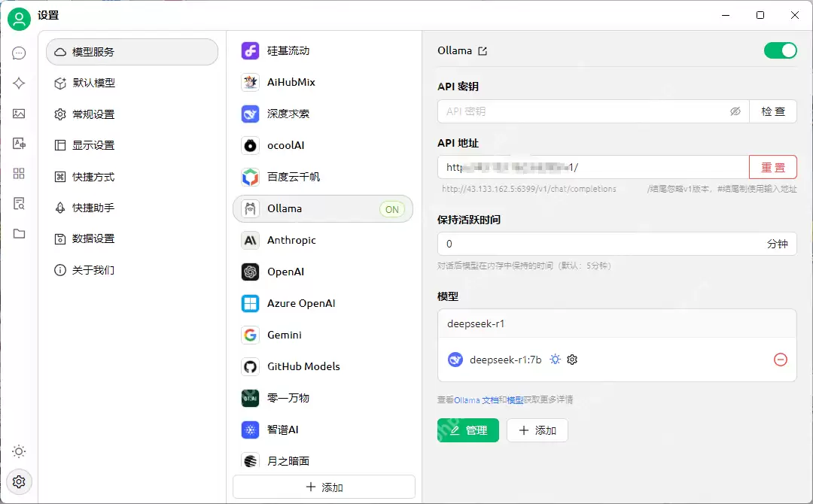Select the Anthropic provider in the list

[x=323, y=240]
